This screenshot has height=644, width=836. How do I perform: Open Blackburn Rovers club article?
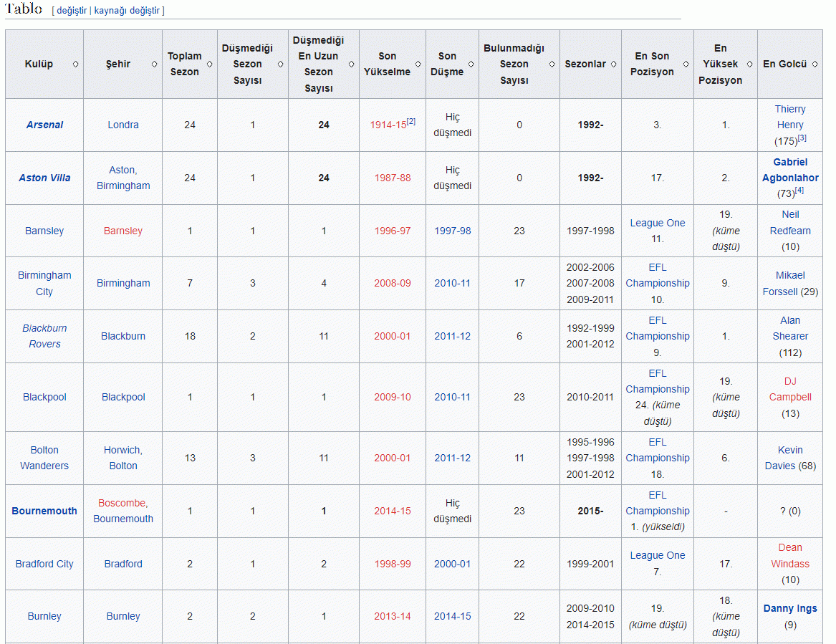(44, 336)
